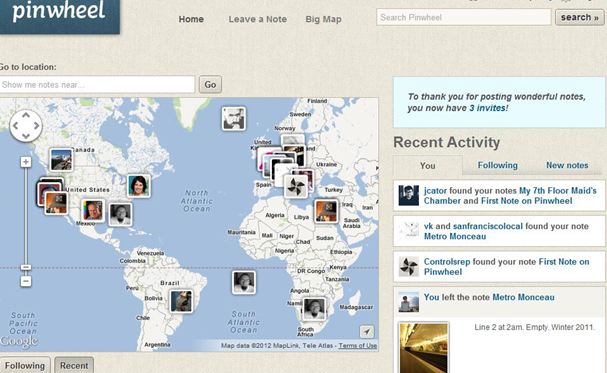Image resolution: width=607 pixels, height=373 pixels.
Task: Click the 'Line 2 at 2am' note text
Action: tap(534, 327)
